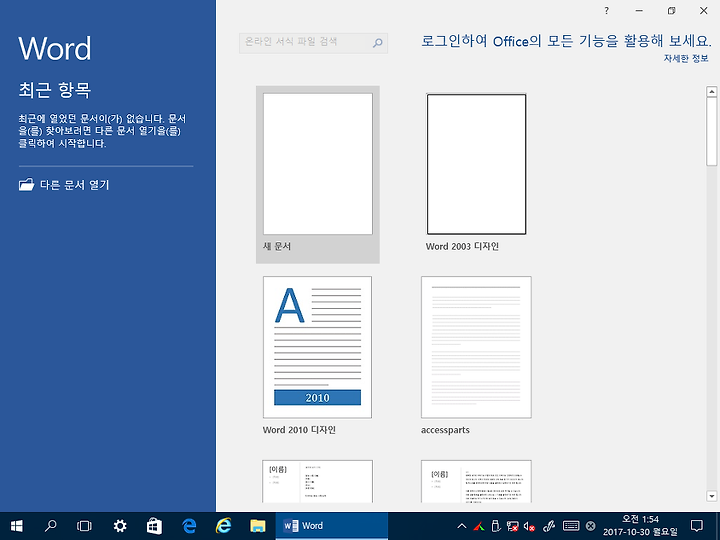
Task: Launch Internet Explorer from the taskbar
Action: click(x=223, y=526)
